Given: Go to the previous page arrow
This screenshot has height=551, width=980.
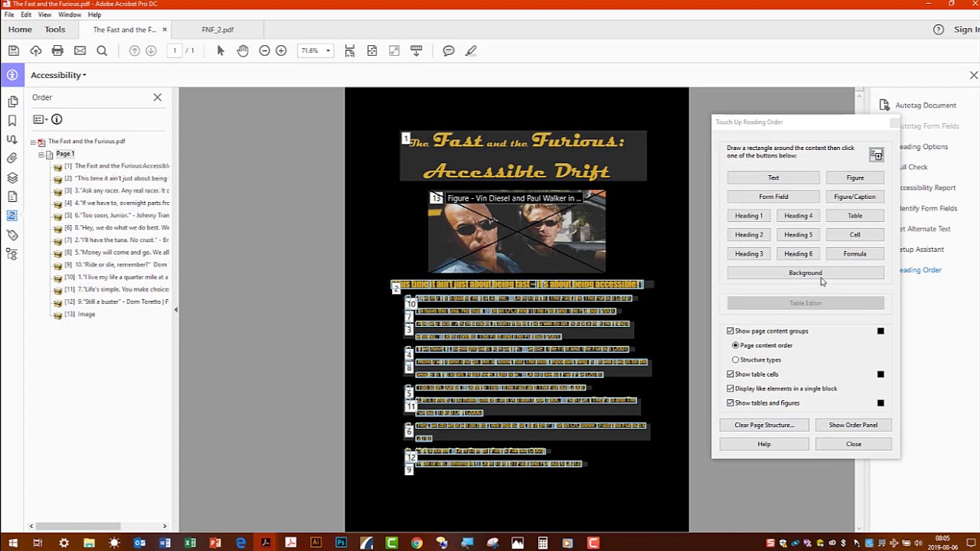Looking at the screenshot, I should pos(135,51).
